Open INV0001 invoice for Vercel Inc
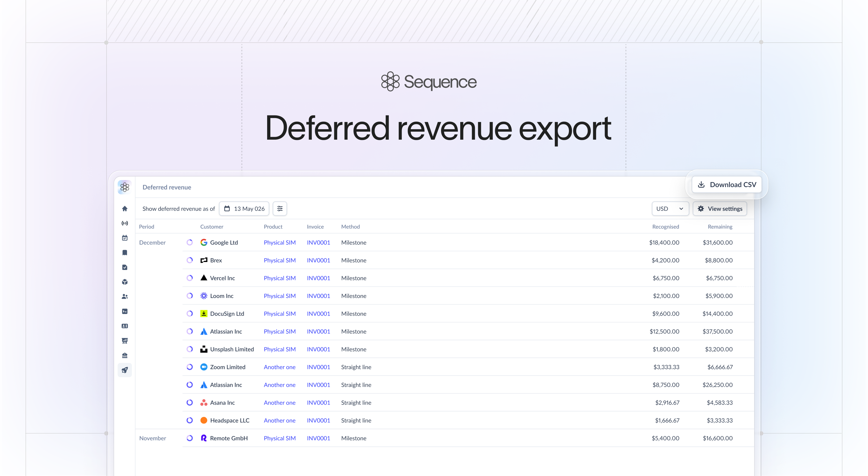 319,278
